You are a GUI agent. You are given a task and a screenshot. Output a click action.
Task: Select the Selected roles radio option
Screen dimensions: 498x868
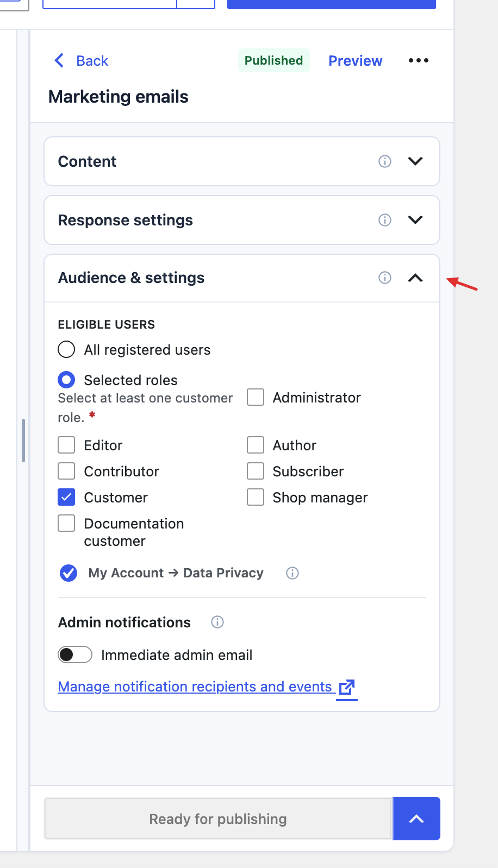(66, 380)
